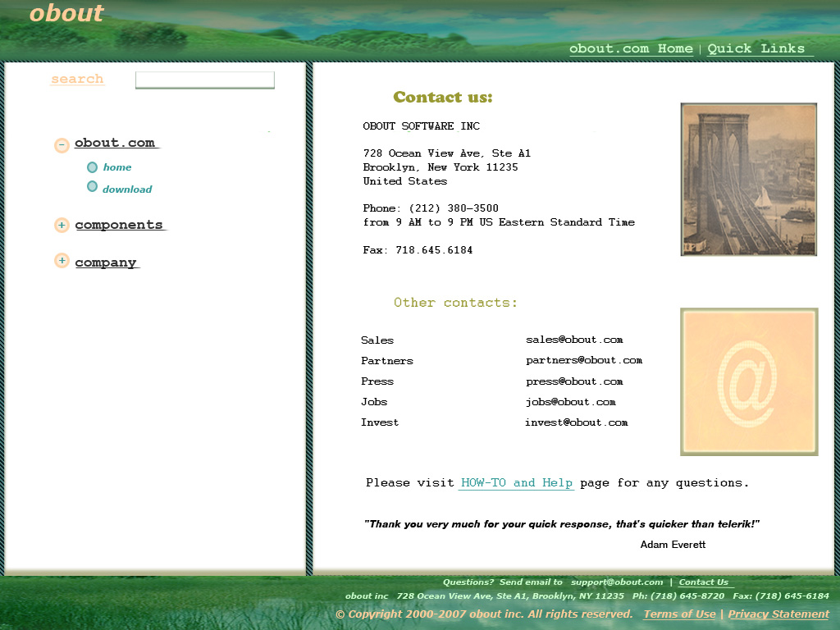
Task: Click the Fax: 718.645.6184 line
Action: [x=418, y=249]
